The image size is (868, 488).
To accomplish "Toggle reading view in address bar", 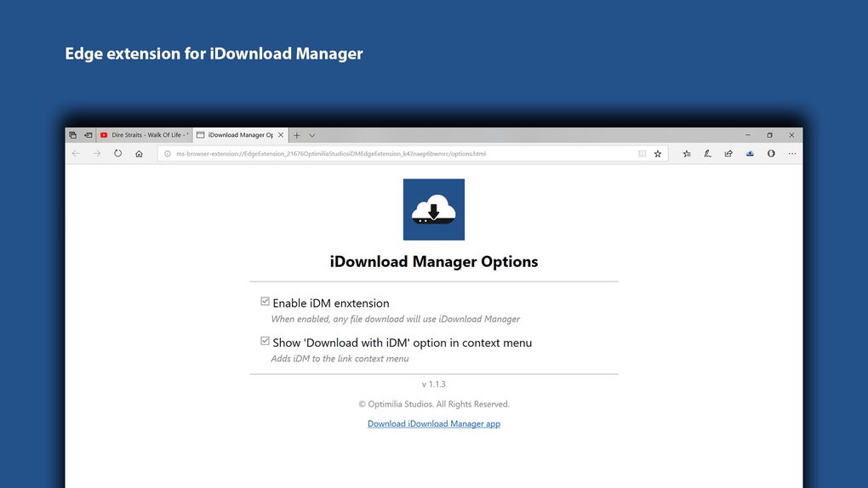I will tap(642, 154).
